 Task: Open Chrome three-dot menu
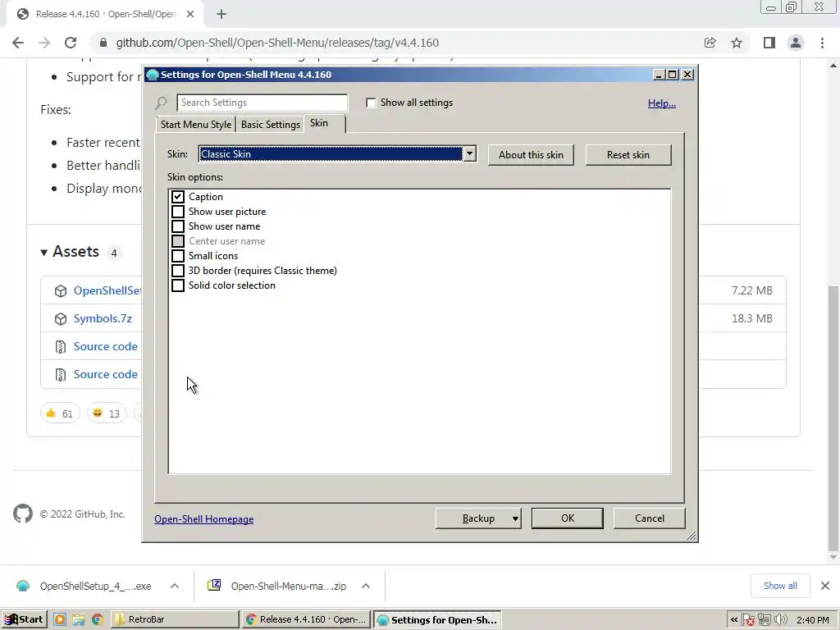tap(822, 43)
